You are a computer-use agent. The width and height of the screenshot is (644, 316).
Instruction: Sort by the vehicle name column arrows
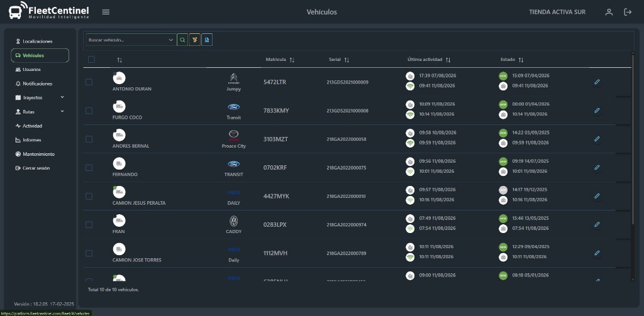pos(119,60)
